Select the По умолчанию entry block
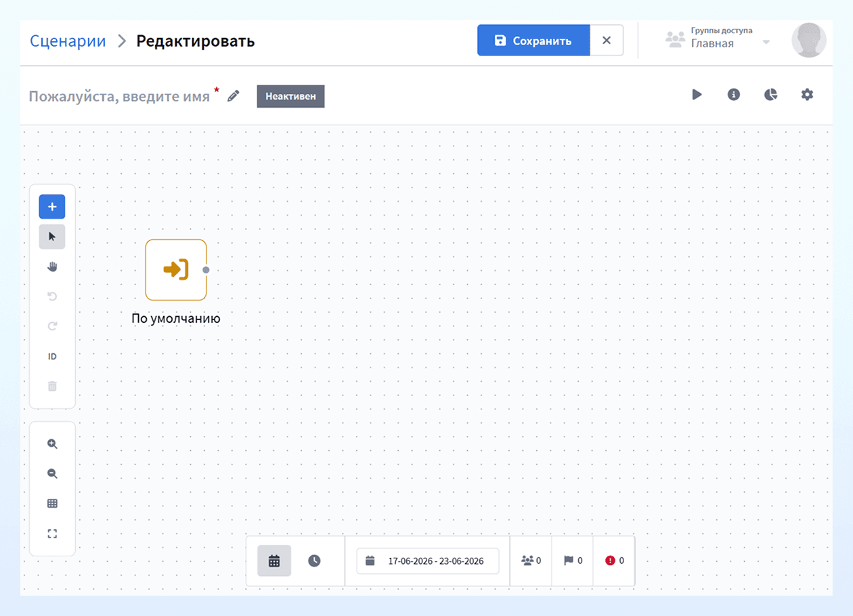 [176, 269]
